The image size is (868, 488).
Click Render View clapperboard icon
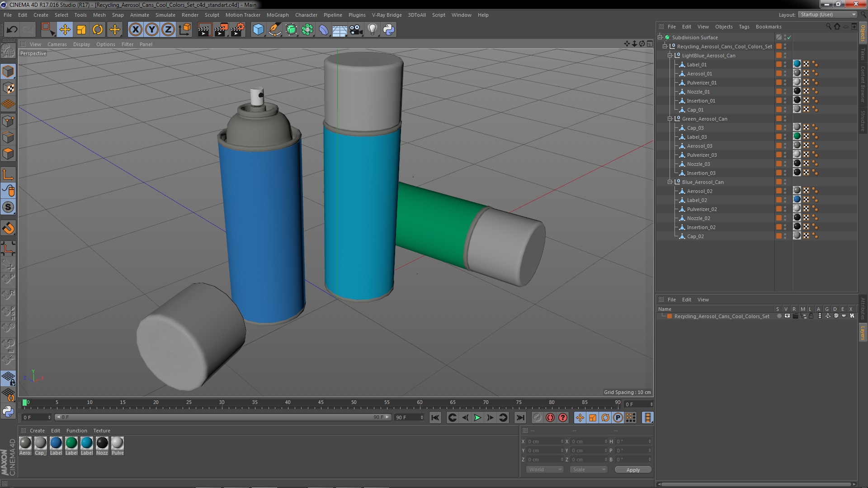[x=204, y=30]
